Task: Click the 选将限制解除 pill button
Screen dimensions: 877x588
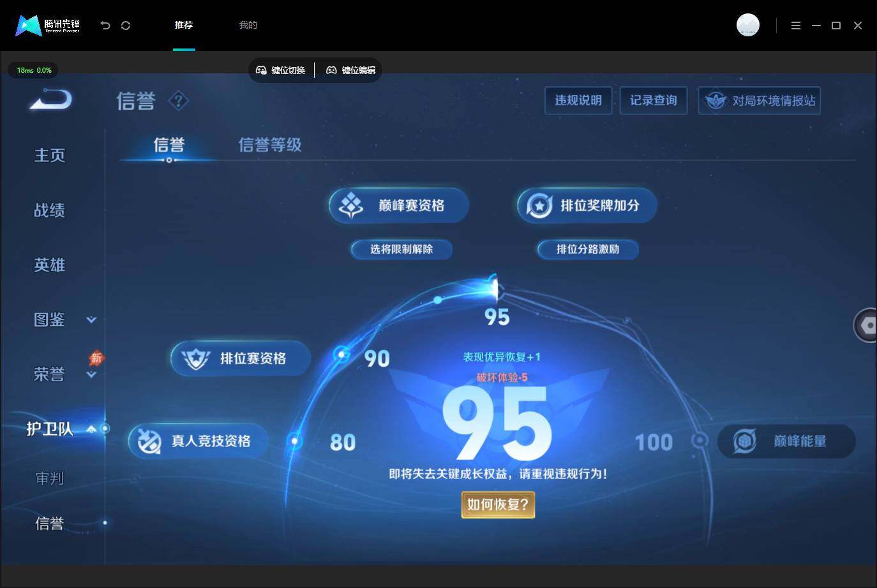Action: click(x=401, y=249)
